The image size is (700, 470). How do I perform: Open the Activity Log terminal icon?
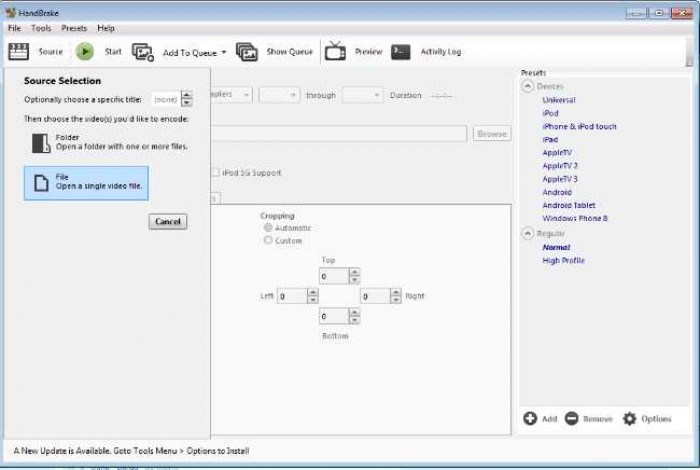click(400, 52)
